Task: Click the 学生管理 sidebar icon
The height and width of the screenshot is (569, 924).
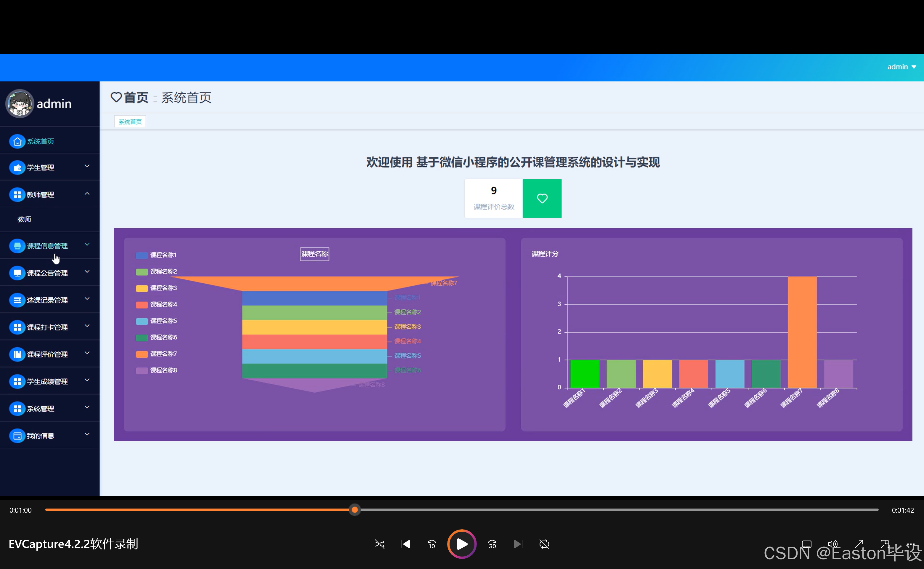Action: tap(17, 167)
